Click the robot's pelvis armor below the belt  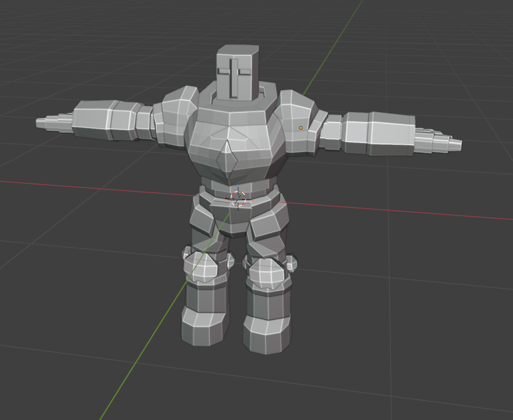point(232,219)
